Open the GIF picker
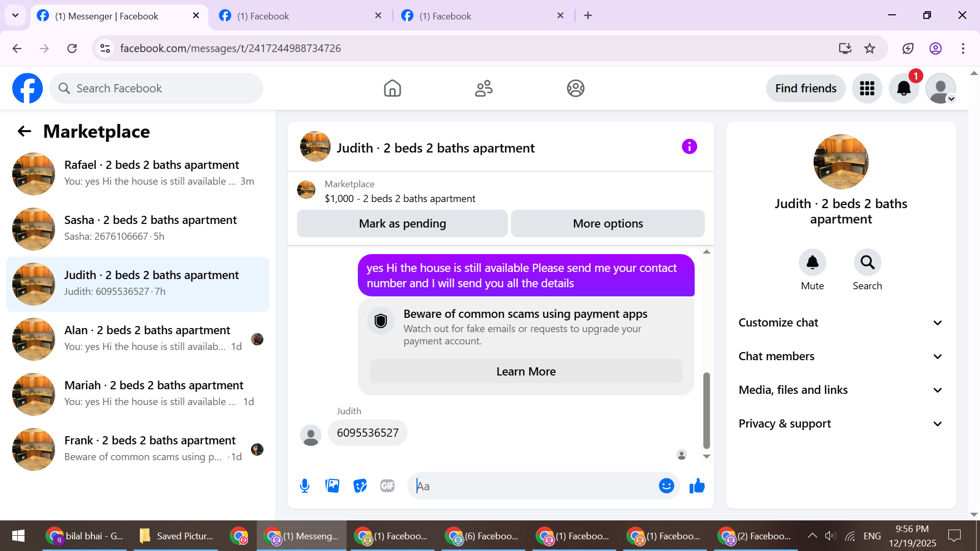 tap(387, 486)
